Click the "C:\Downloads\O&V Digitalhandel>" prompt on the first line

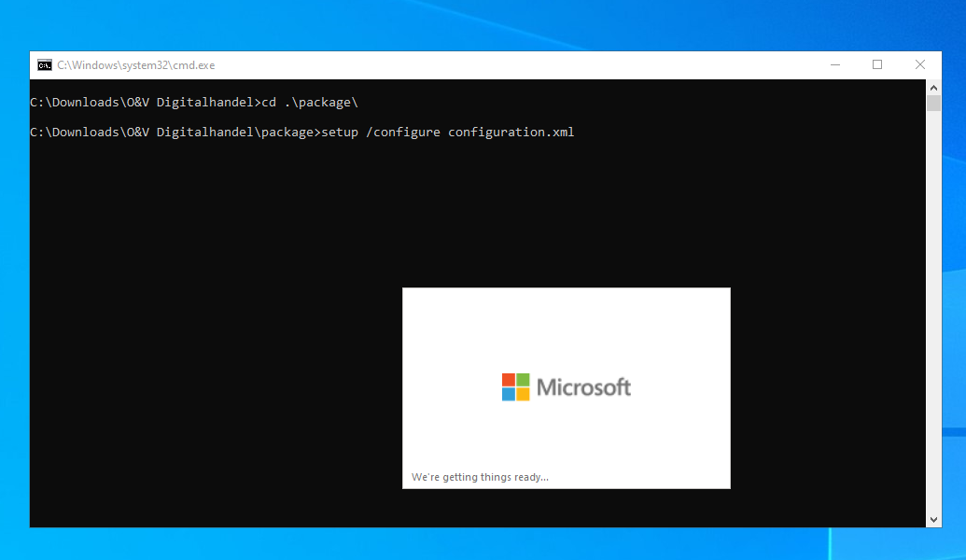146,103
